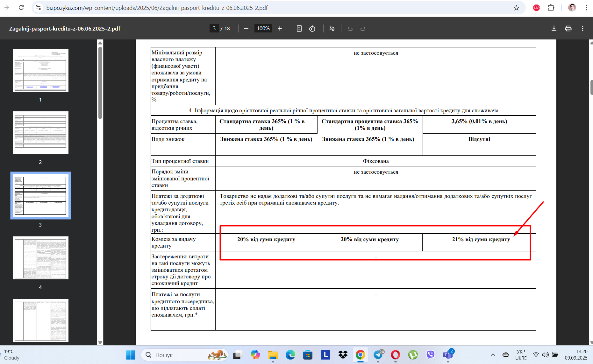This screenshot has width=593, height=364.
Task: Click the document vertical scrollbar thumb
Action: 591,87
